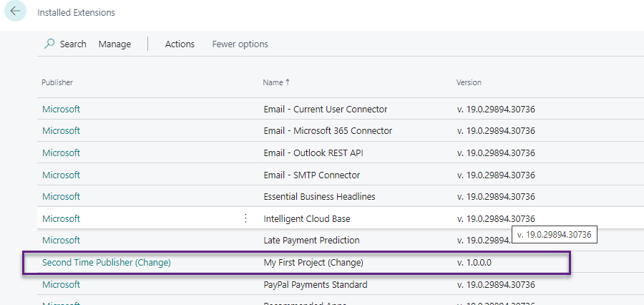This screenshot has height=305, width=644.
Task: Select Email - Current User Connector row
Action: tap(325, 110)
